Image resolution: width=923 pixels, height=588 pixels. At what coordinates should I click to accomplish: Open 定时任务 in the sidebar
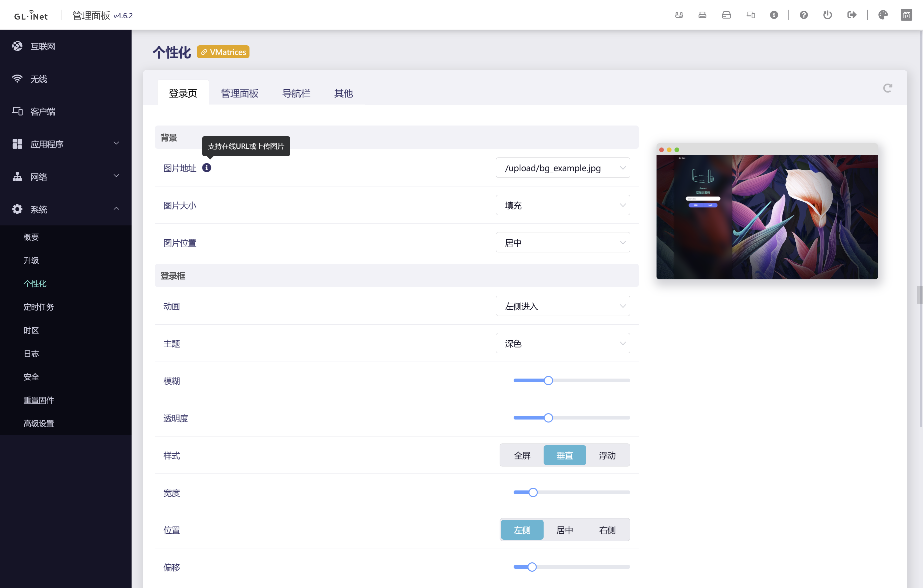point(39,307)
